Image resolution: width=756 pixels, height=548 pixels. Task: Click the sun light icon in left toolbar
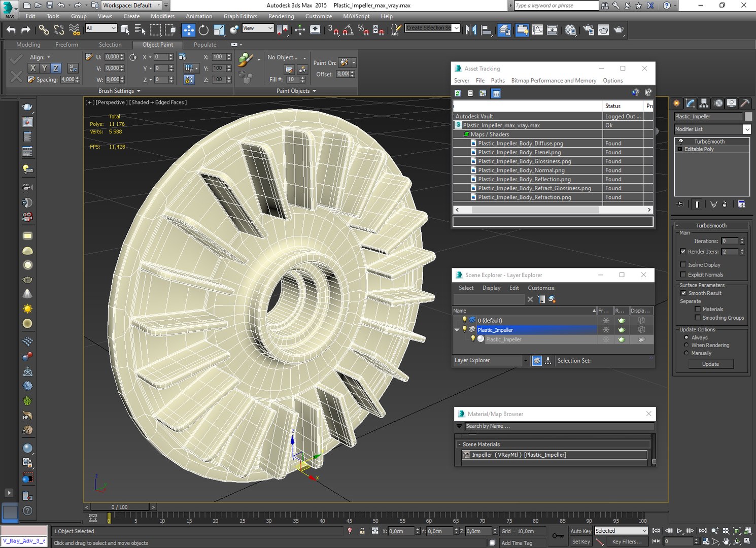pos(28,309)
